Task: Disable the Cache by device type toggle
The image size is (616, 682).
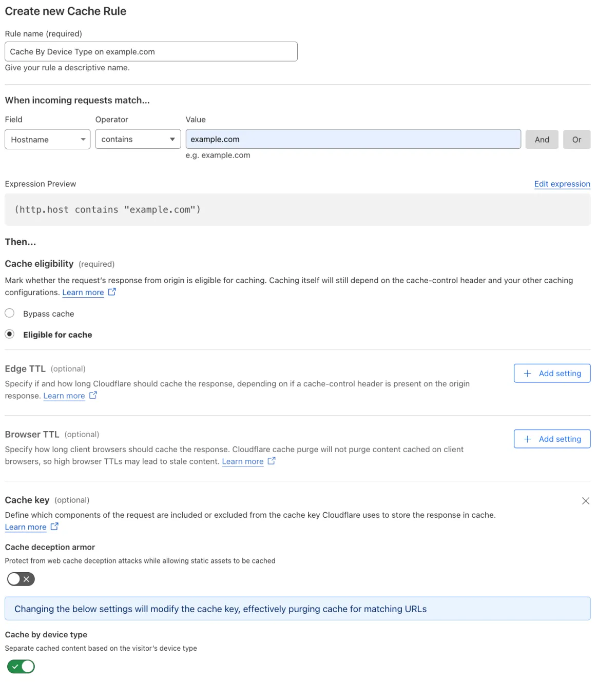Action: (21, 667)
